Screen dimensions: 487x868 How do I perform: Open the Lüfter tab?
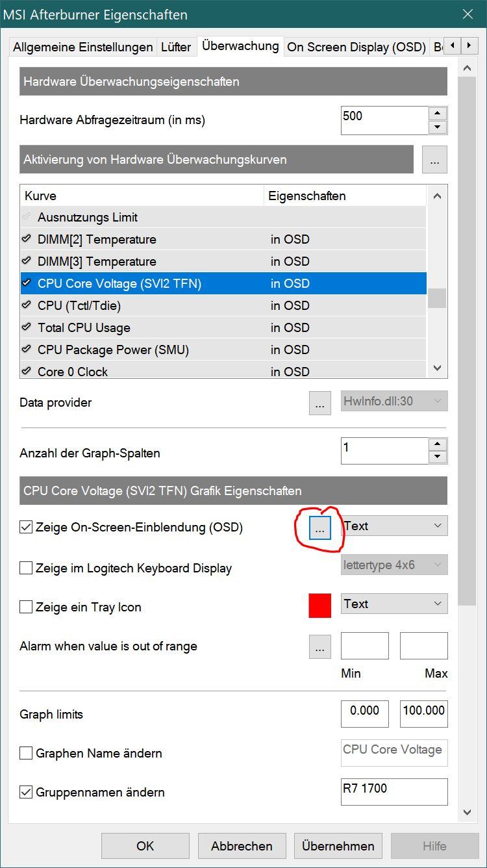point(177,47)
